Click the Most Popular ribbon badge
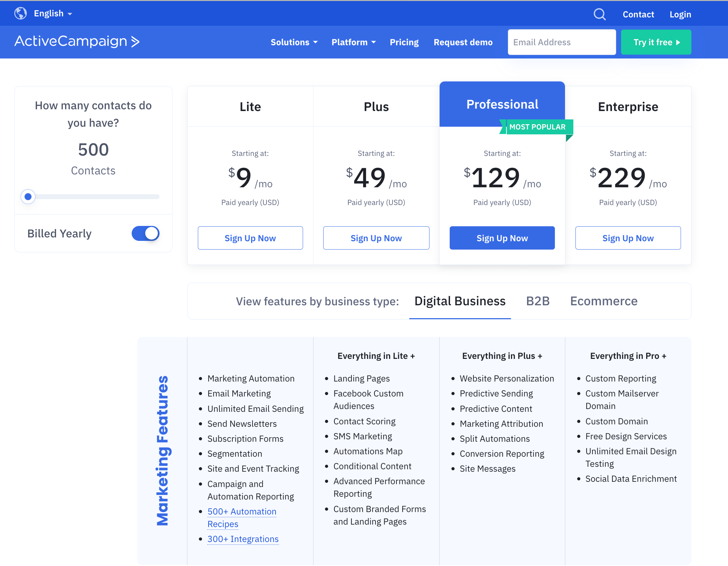The image size is (728, 566). (537, 127)
